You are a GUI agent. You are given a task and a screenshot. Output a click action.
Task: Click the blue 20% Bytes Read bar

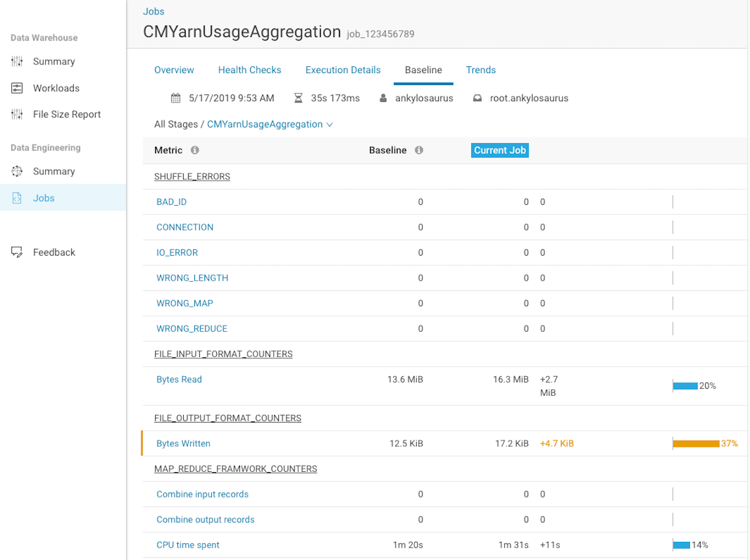(685, 386)
